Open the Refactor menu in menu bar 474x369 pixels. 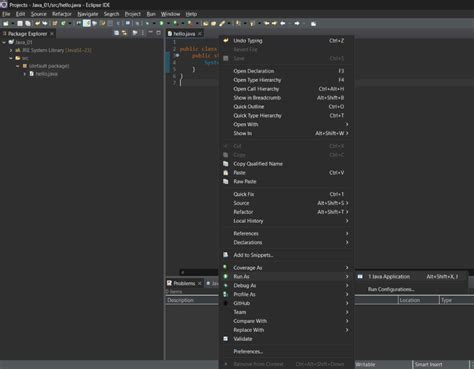tap(62, 14)
